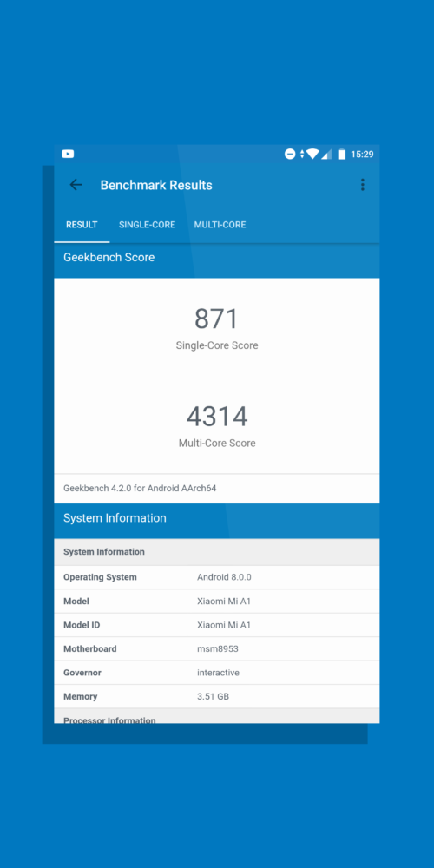Tap the battery icon in status bar

pos(341,154)
